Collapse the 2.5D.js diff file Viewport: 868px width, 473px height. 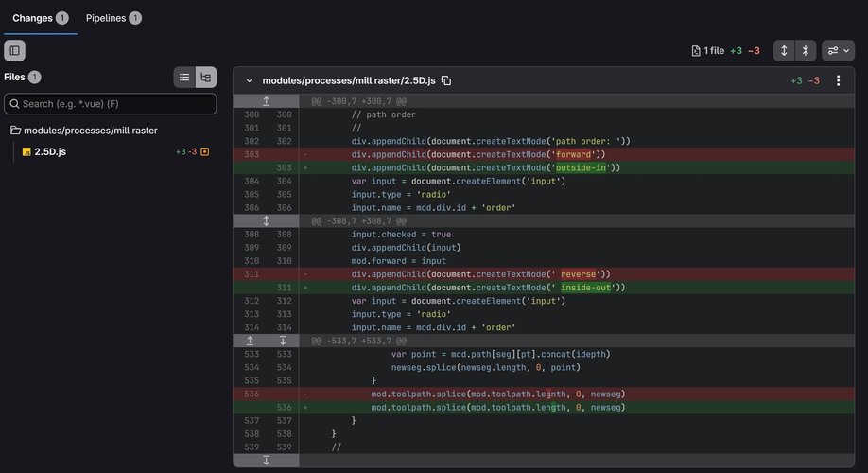(x=249, y=80)
